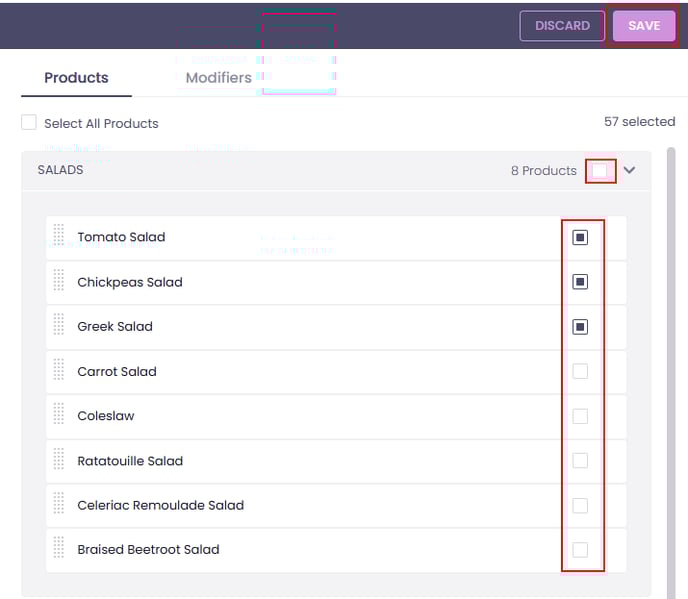Viewport: 688px width, 599px height.
Task: Uncheck the Tomato Salad checkbox
Action: tap(580, 238)
